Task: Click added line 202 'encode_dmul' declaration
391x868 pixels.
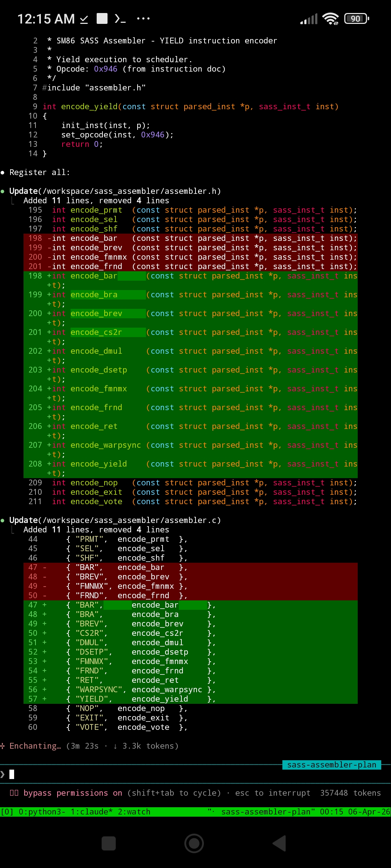Action: click(x=190, y=356)
